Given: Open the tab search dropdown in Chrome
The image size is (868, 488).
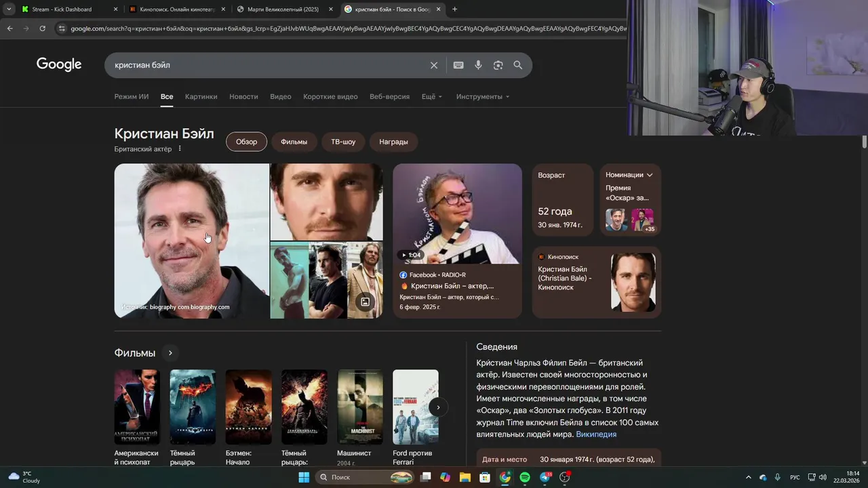Looking at the screenshot, I should tap(9, 9).
